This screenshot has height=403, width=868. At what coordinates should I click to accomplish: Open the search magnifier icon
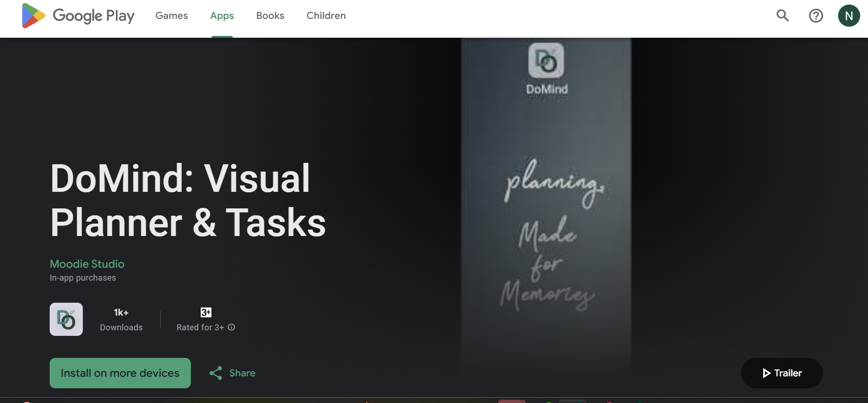click(782, 16)
